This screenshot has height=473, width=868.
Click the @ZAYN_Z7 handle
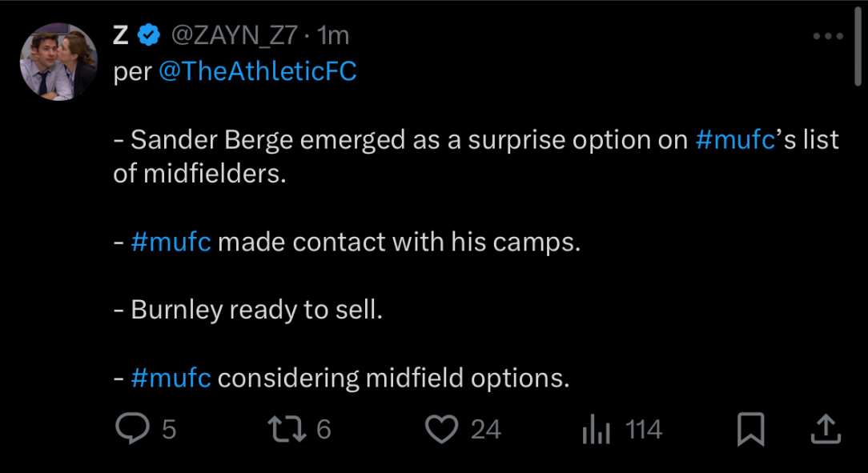pos(235,37)
